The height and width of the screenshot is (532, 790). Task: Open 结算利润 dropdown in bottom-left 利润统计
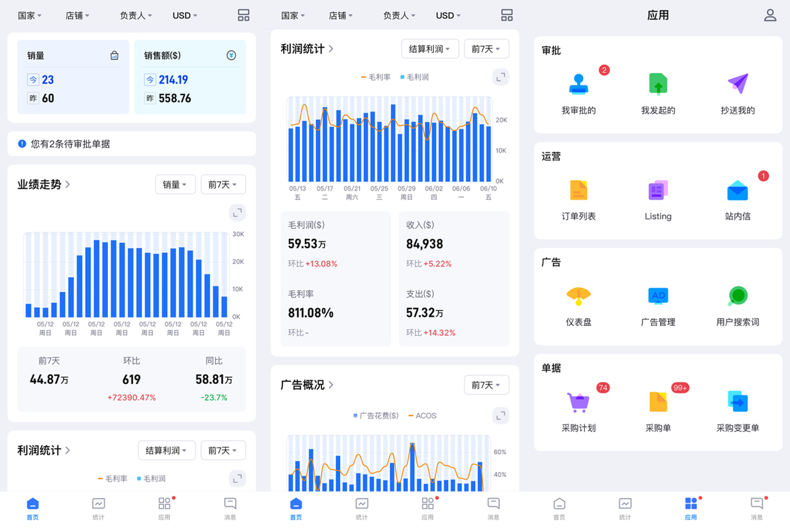click(167, 451)
